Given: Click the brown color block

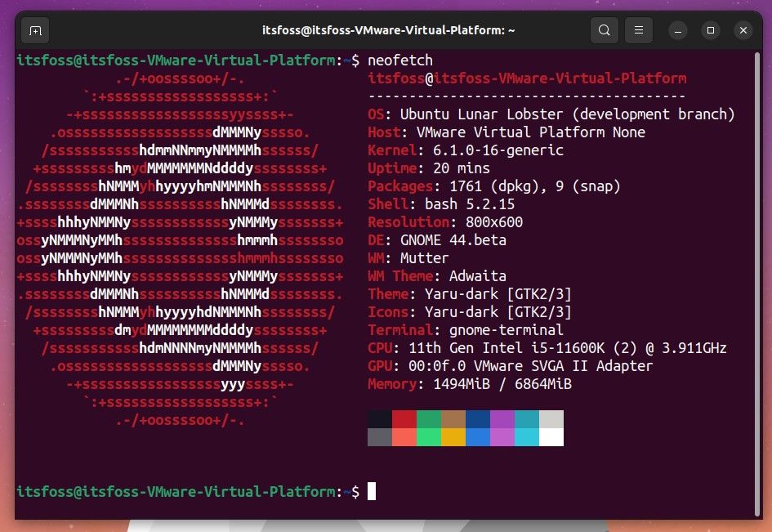Looking at the screenshot, I should [453, 419].
